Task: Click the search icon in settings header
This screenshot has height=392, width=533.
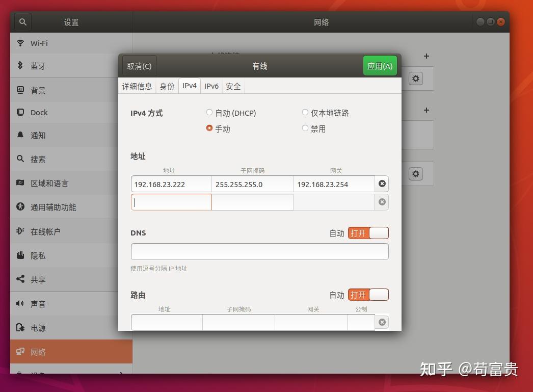Action: (23, 22)
